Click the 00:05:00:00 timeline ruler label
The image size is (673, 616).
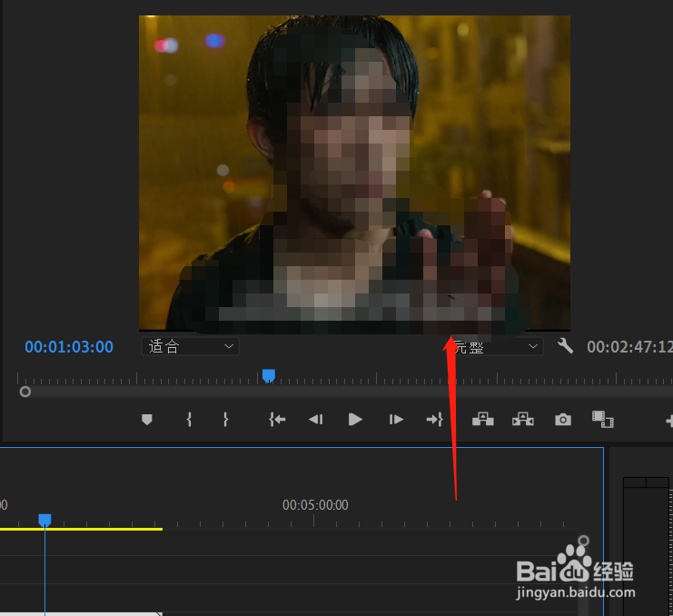(315, 505)
